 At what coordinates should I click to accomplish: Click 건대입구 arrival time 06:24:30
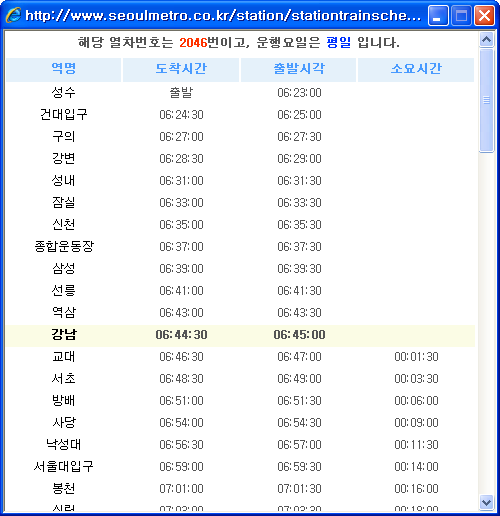coord(181,115)
